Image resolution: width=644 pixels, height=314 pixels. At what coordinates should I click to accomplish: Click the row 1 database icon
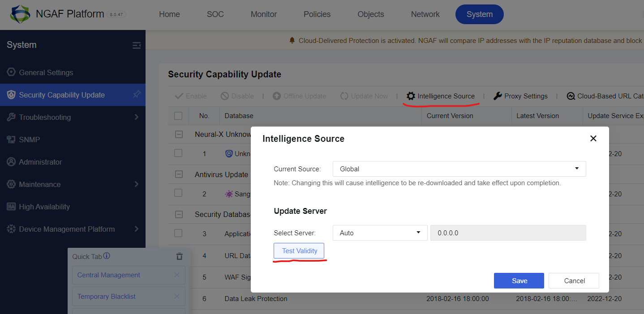point(229,153)
